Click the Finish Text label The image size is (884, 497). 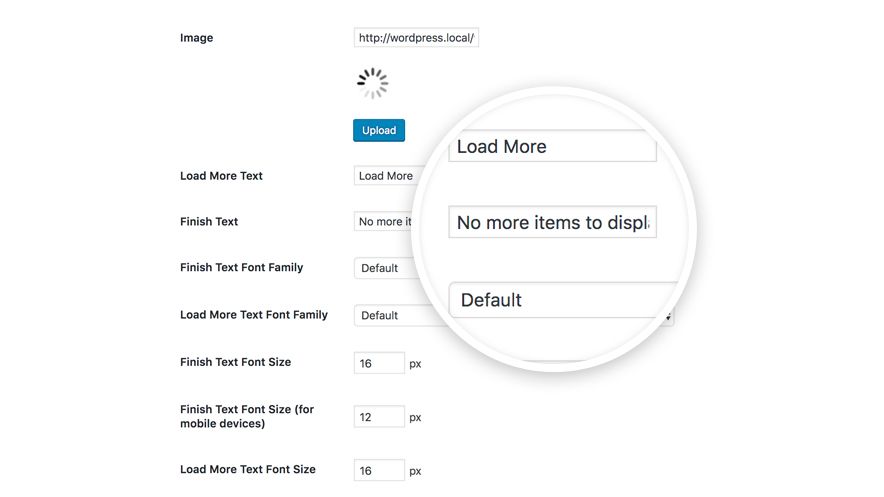pos(208,222)
